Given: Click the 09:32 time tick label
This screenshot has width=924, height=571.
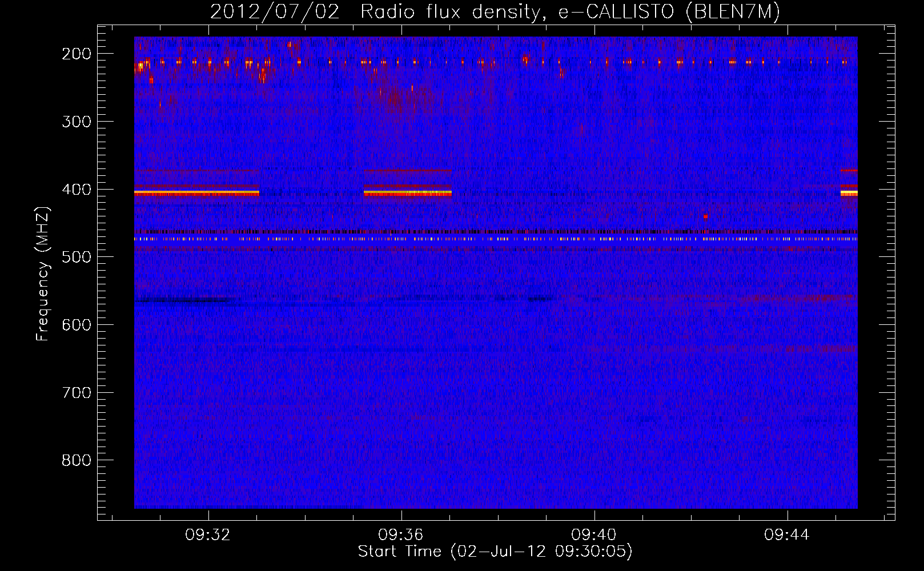Looking at the screenshot, I should click(208, 535).
